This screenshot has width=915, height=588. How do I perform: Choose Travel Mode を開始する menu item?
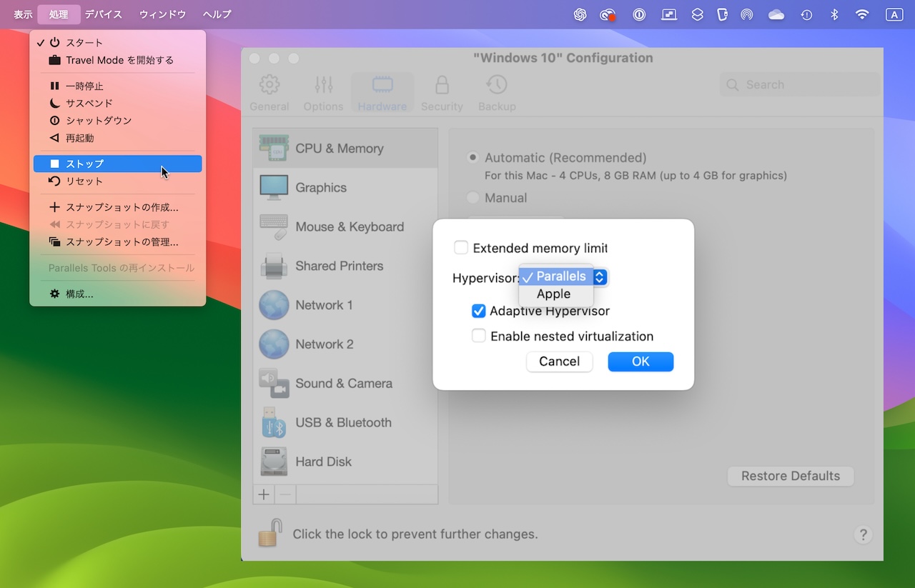(x=118, y=60)
